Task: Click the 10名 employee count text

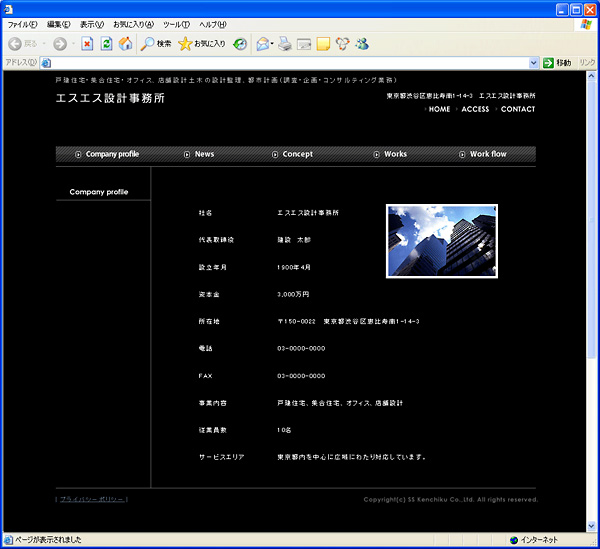Action: [x=284, y=430]
